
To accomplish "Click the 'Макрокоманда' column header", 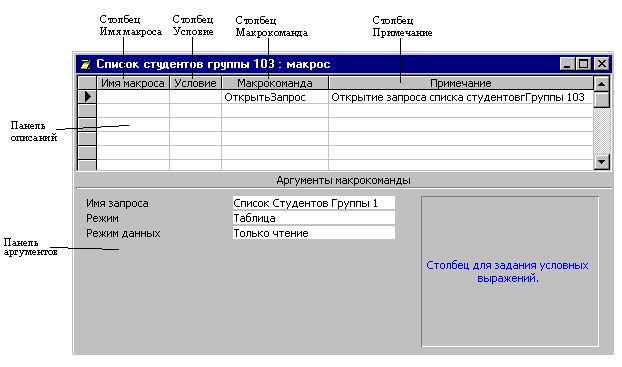I will pyautogui.click(x=275, y=83).
